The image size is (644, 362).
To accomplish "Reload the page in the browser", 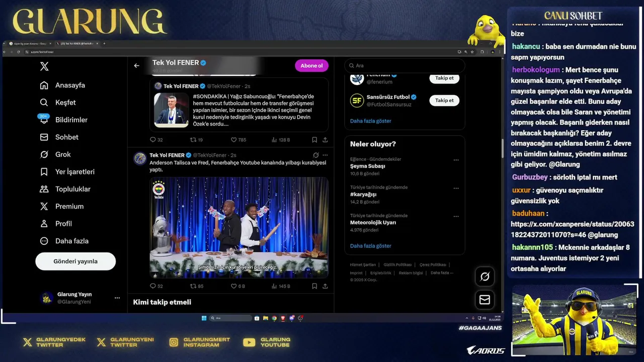I will (x=19, y=52).
